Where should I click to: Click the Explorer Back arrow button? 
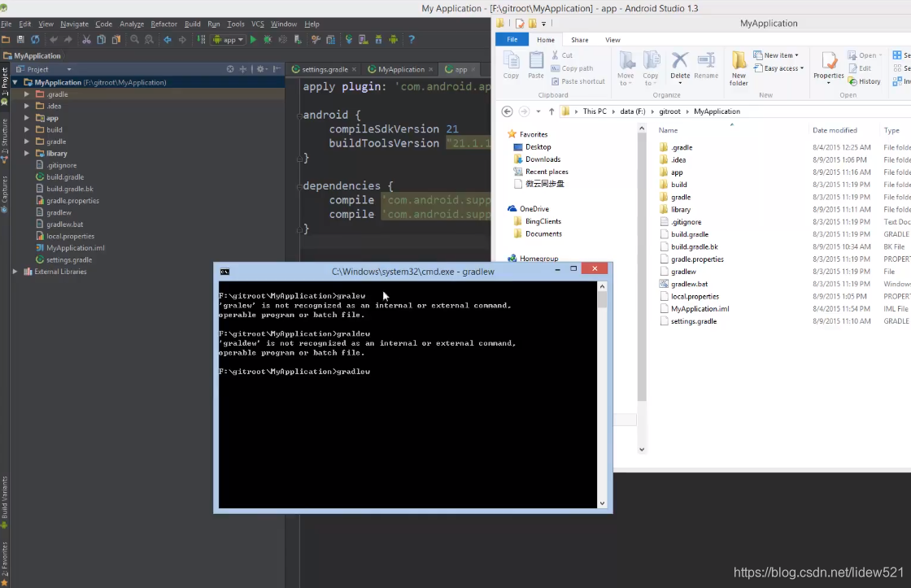507,111
